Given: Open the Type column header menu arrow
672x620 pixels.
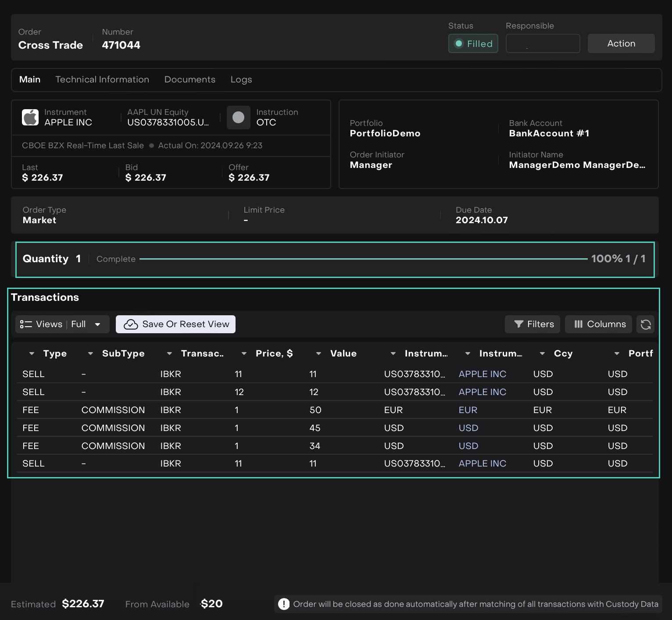Looking at the screenshot, I should tap(32, 353).
